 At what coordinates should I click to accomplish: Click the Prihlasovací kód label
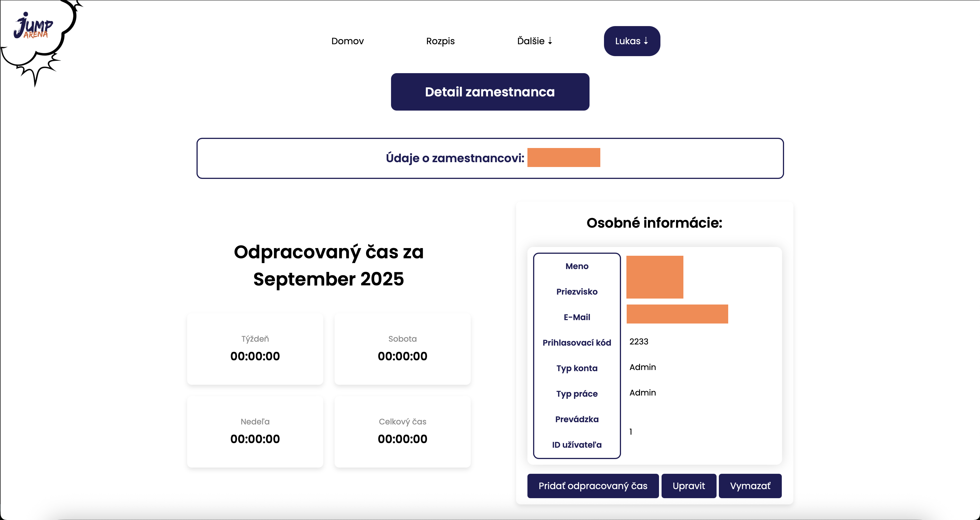[x=577, y=343]
